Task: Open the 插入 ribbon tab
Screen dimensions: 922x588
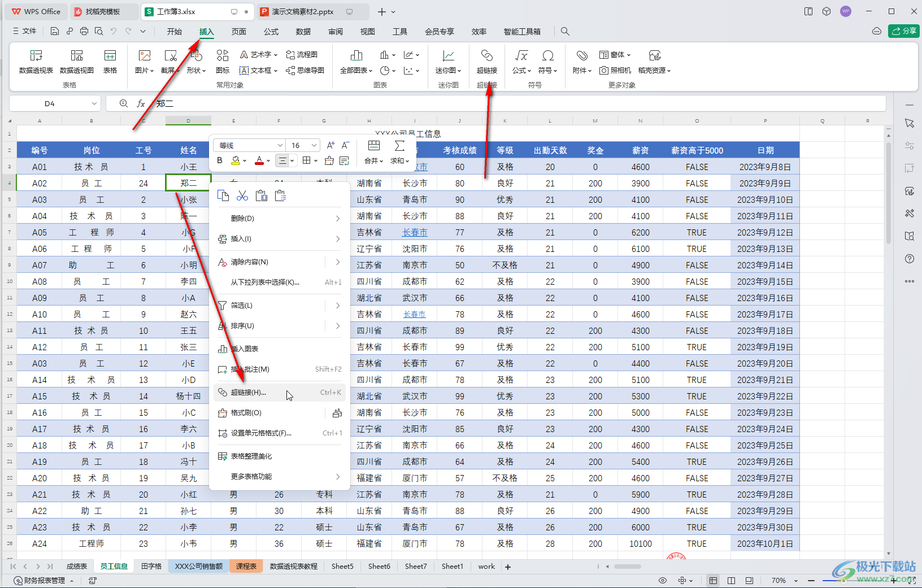Action: tap(207, 32)
